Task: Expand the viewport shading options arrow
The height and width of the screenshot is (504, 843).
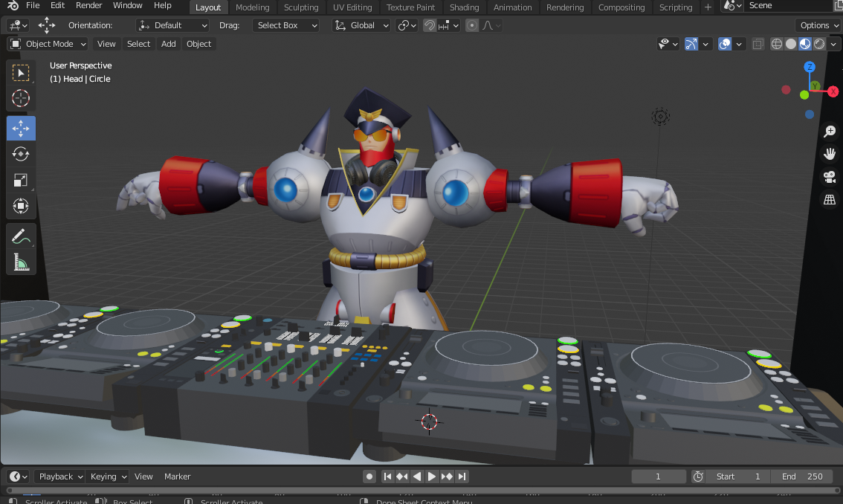Action: (833, 44)
